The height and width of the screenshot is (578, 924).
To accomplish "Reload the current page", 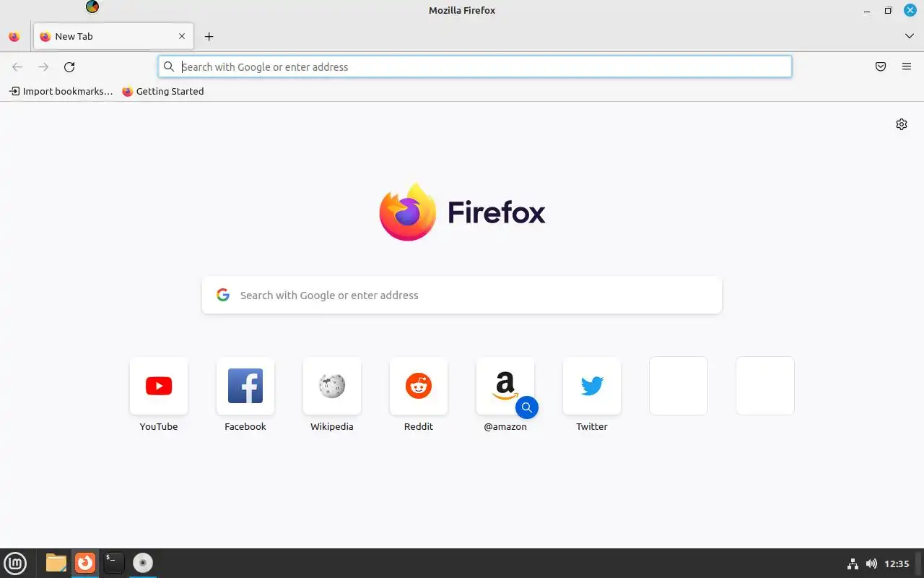I will click(69, 66).
